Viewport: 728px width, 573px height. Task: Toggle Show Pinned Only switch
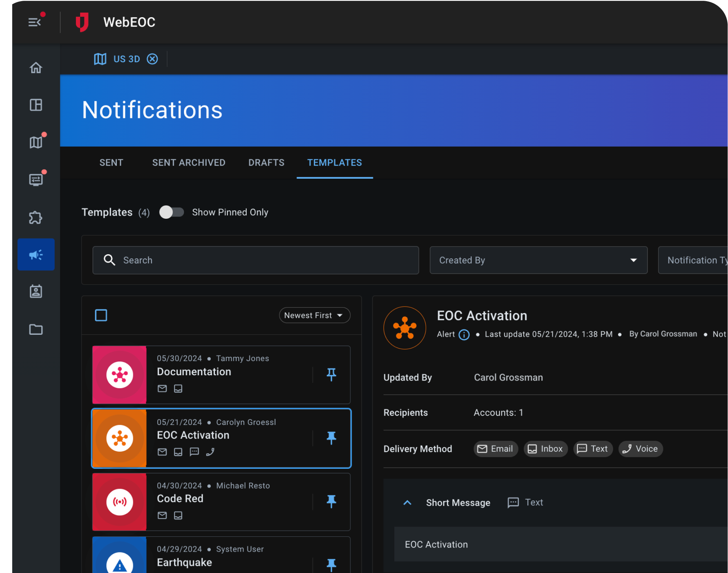coord(171,212)
